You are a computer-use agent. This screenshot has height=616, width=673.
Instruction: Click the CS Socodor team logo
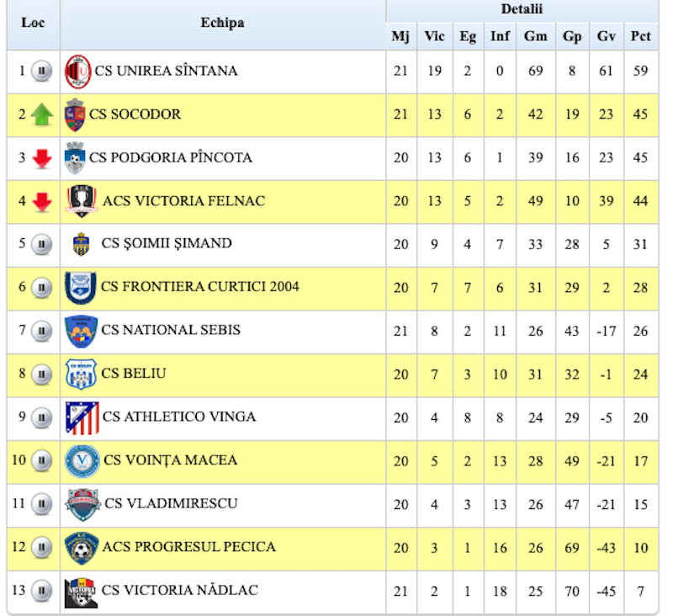click(x=75, y=115)
